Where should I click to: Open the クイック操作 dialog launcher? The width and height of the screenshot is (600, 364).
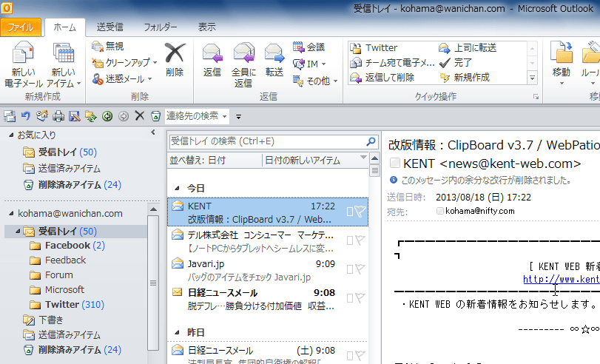(x=536, y=97)
